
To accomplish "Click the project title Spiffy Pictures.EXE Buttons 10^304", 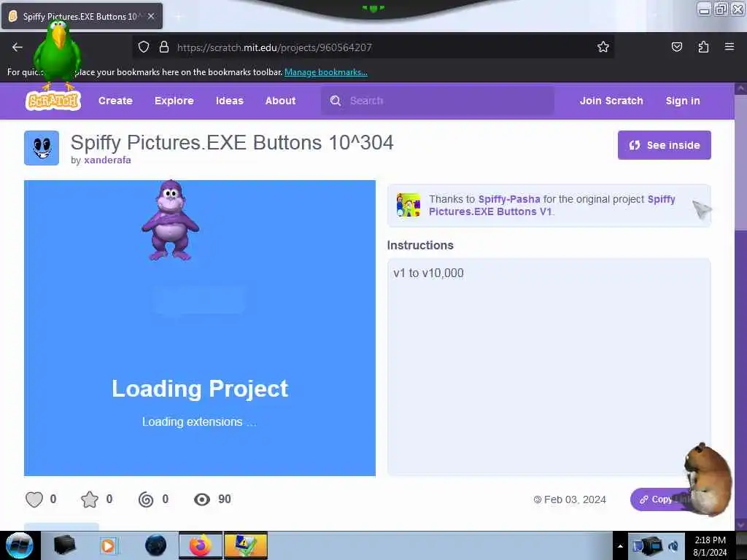I will click(232, 142).
